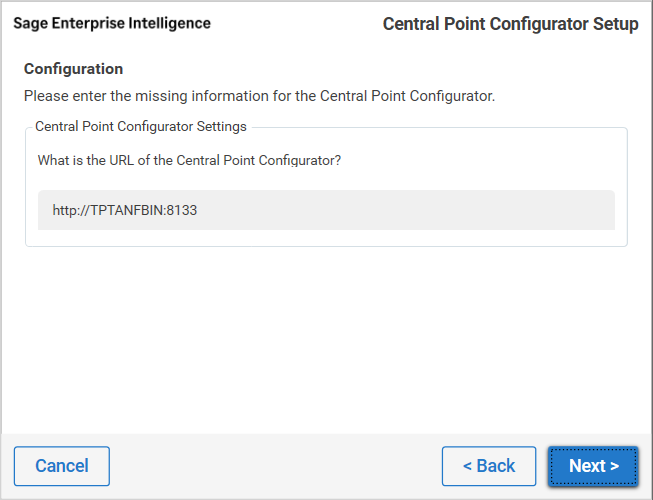Click the 'What is the URL' question label
Viewport: 653px width, 500px height.
coord(189,160)
